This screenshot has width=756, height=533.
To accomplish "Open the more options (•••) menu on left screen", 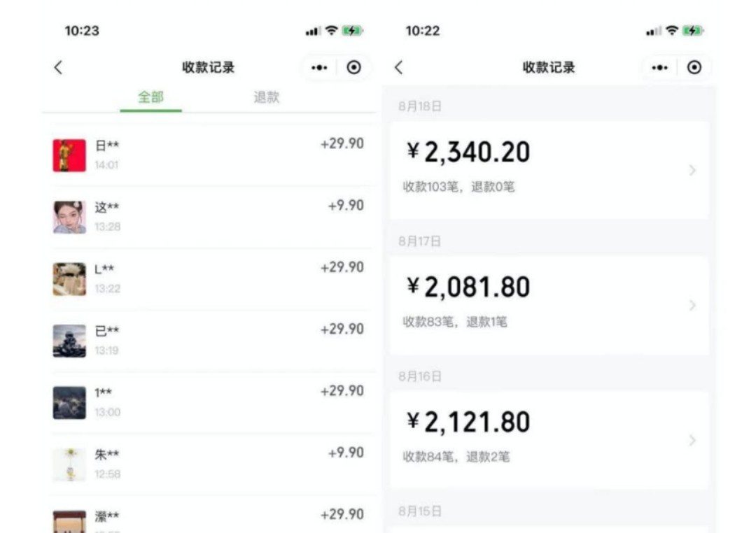I will coord(319,67).
